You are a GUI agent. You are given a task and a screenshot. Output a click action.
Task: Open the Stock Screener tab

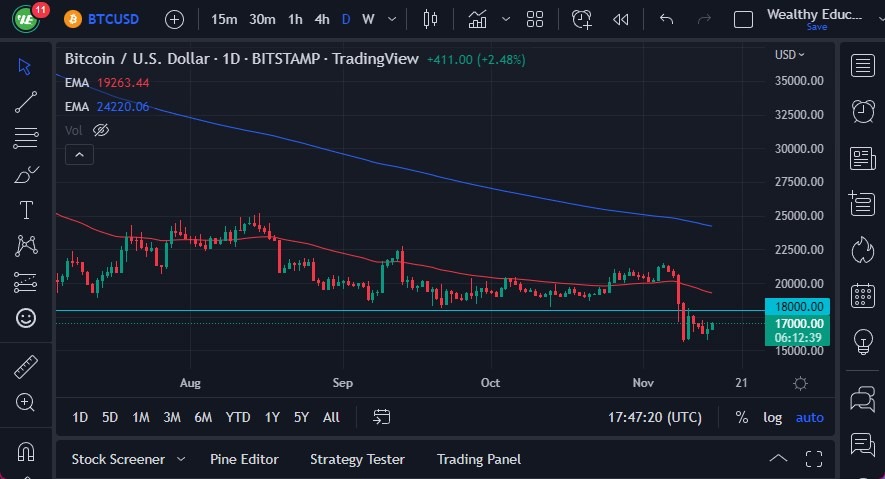pyautogui.click(x=118, y=459)
